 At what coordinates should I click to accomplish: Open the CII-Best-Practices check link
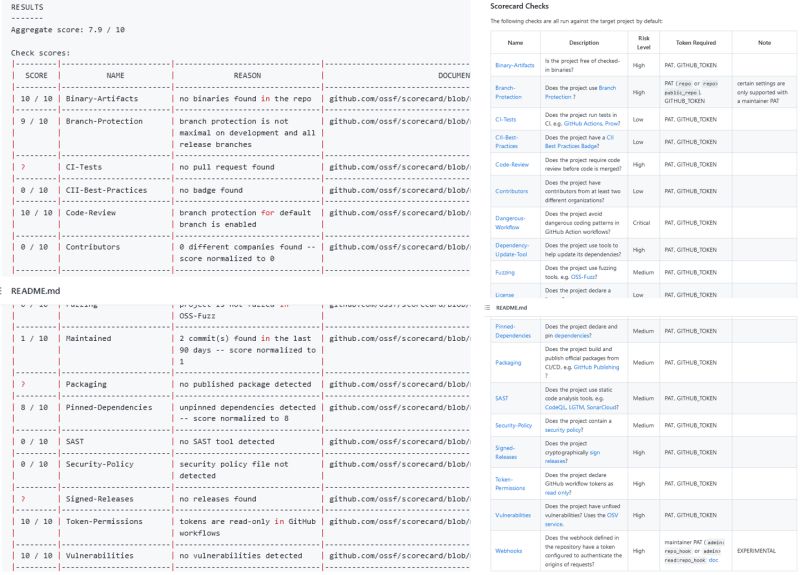pyautogui.click(x=507, y=142)
